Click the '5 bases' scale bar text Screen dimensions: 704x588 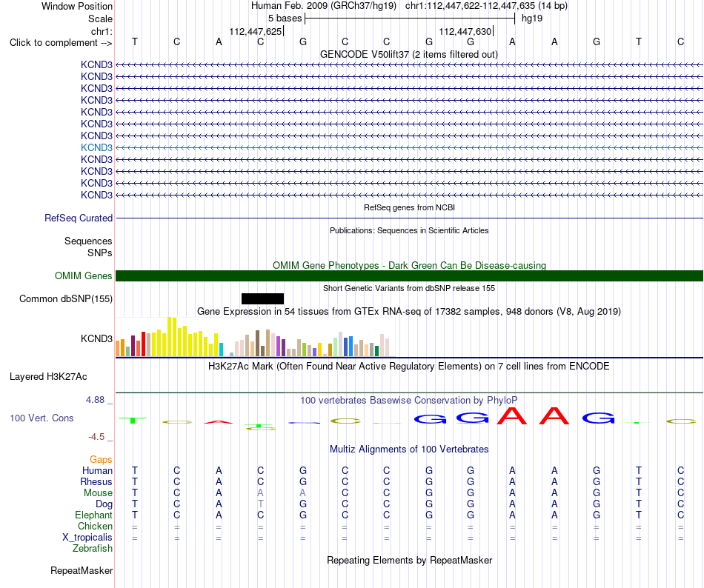(285, 19)
